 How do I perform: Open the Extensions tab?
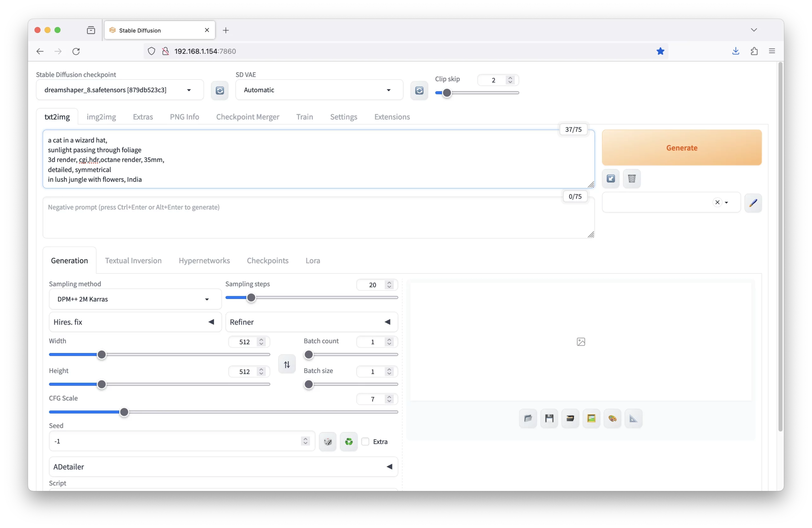[392, 117]
